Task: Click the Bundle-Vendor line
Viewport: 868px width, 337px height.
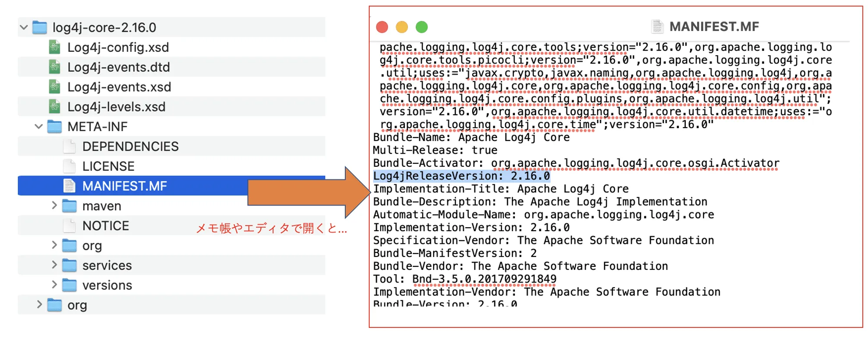Action: 521,266
